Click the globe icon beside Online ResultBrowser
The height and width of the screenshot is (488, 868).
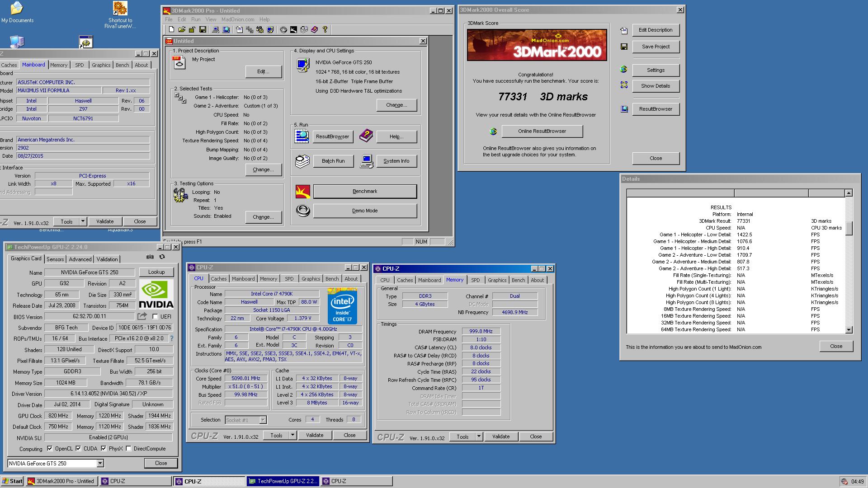493,131
